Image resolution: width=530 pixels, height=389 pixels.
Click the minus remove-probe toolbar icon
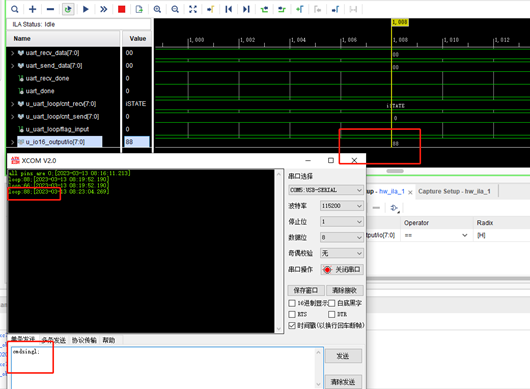point(50,9)
